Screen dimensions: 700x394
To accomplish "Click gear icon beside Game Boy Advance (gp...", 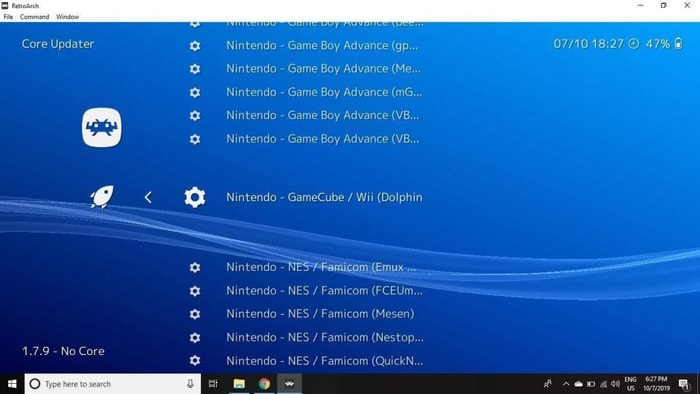I will [195, 46].
